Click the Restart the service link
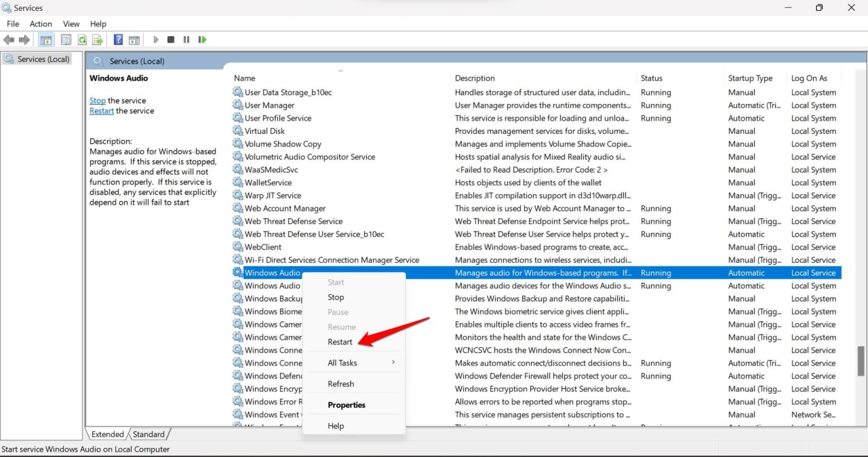This screenshot has width=868, height=457. (101, 111)
